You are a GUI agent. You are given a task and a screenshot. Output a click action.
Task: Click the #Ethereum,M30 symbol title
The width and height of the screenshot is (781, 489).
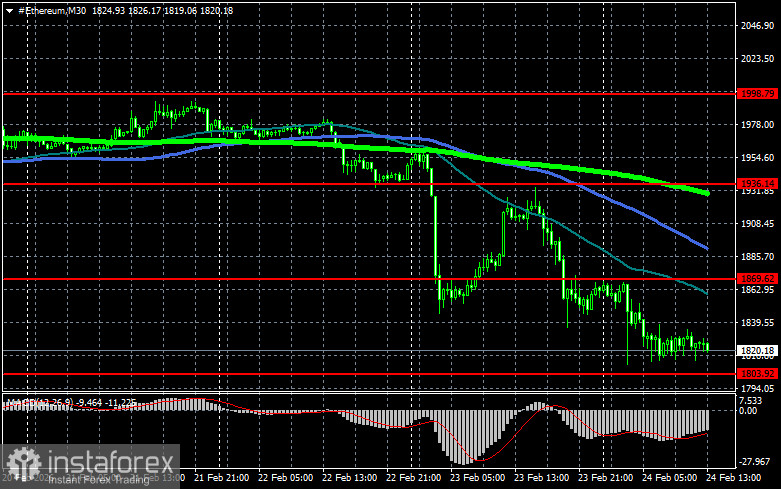pos(51,10)
